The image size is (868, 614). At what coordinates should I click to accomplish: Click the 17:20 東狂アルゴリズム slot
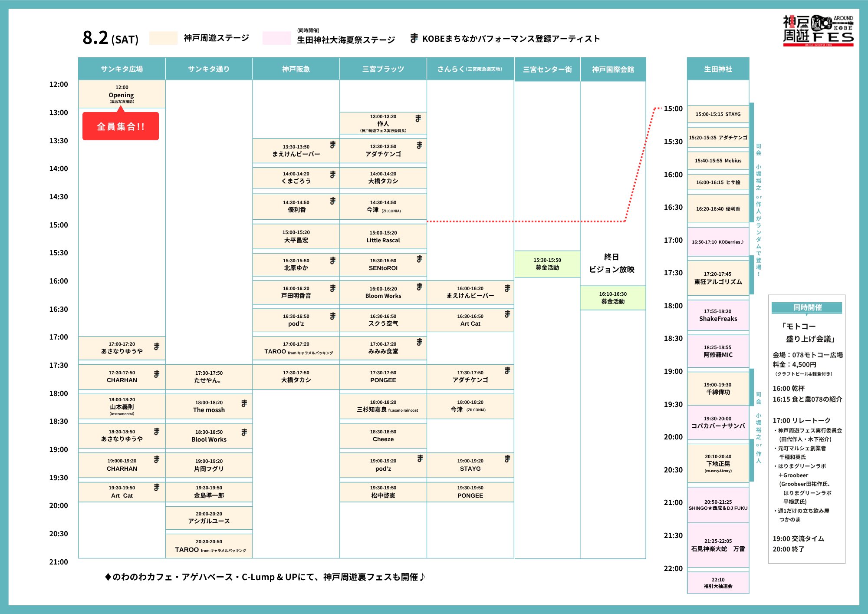[718, 278]
